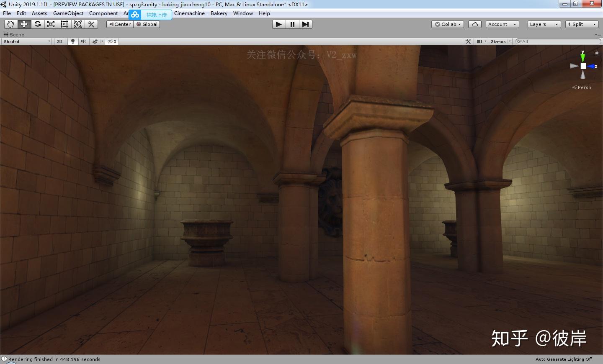Click the blue cloud upload icon

click(135, 15)
